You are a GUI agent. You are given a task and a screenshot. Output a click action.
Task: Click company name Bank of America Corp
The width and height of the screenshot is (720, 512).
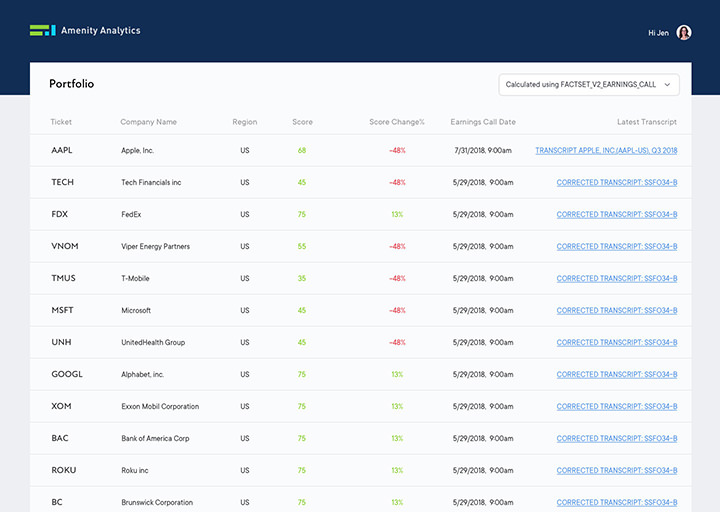pos(155,439)
